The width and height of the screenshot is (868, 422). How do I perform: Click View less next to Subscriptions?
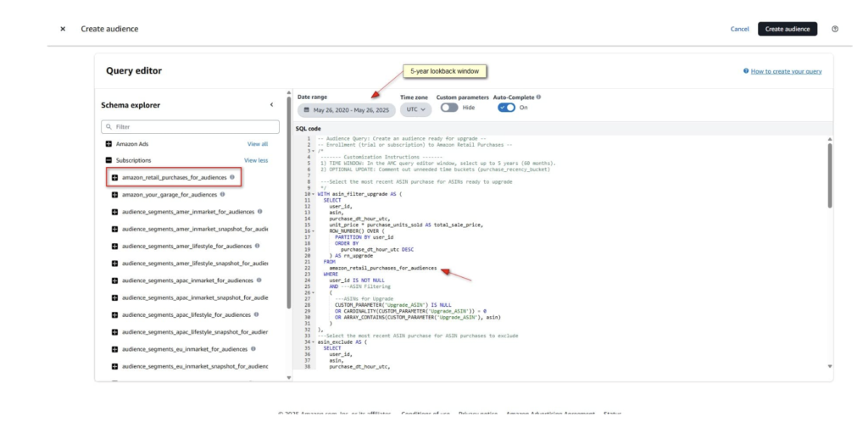coord(256,160)
